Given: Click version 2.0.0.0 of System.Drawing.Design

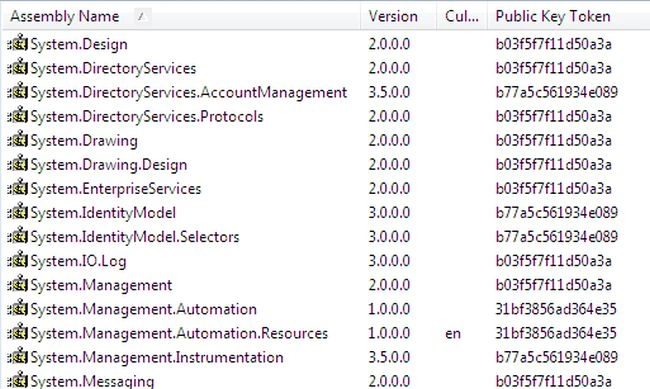Looking at the screenshot, I should click(389, 164).
